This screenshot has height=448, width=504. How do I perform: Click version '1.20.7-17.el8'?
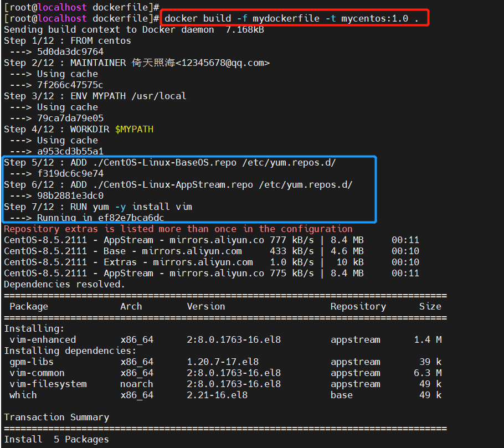[x=223, y=362]
